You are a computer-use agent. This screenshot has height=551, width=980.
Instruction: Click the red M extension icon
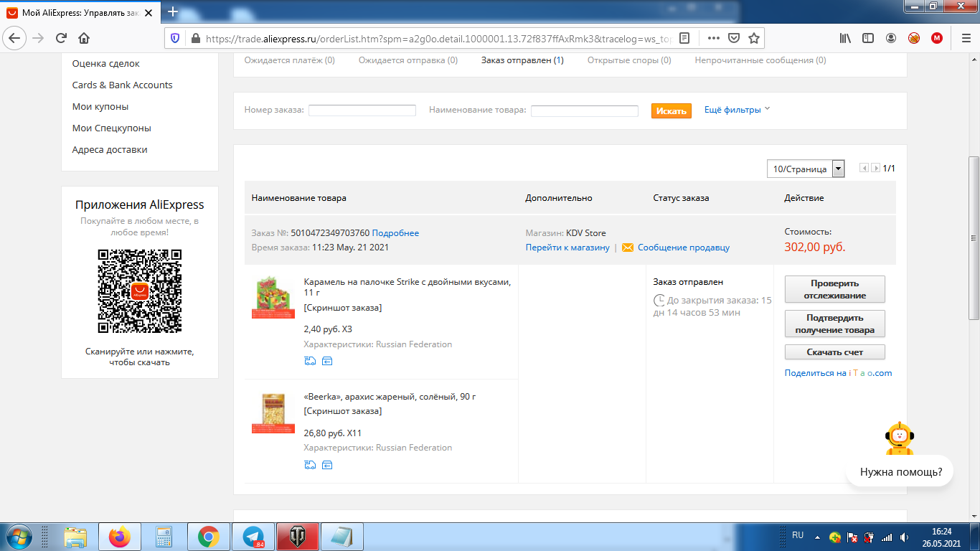[937, 38]
